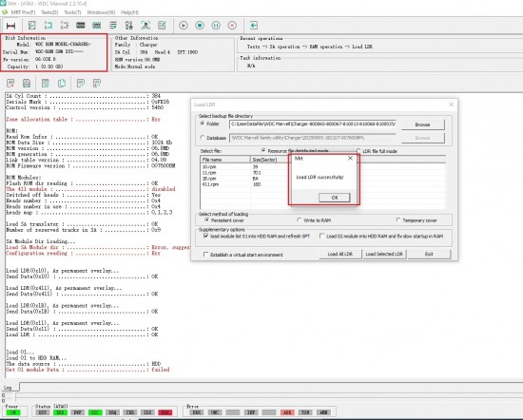Viewport: 523px width, 420px height.
Task: Click the copy pages icon in log toolbar
Action: [62, 83]
